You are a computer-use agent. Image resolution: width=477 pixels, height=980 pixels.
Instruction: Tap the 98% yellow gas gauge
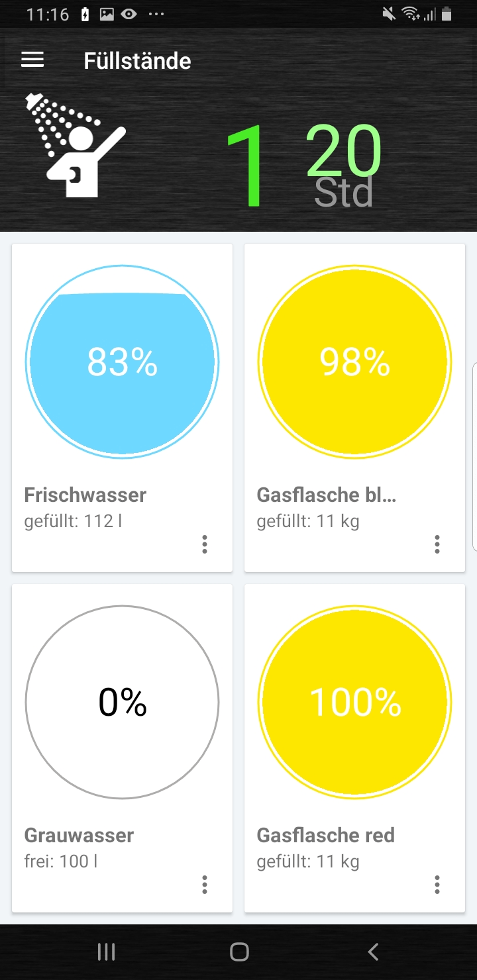354,362
